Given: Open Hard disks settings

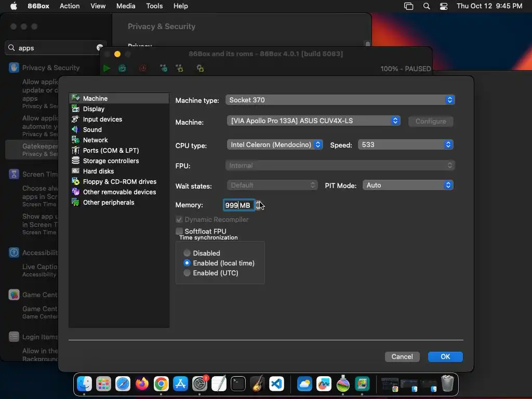Looking at the screenshot, I should click(x=119, y=171).
